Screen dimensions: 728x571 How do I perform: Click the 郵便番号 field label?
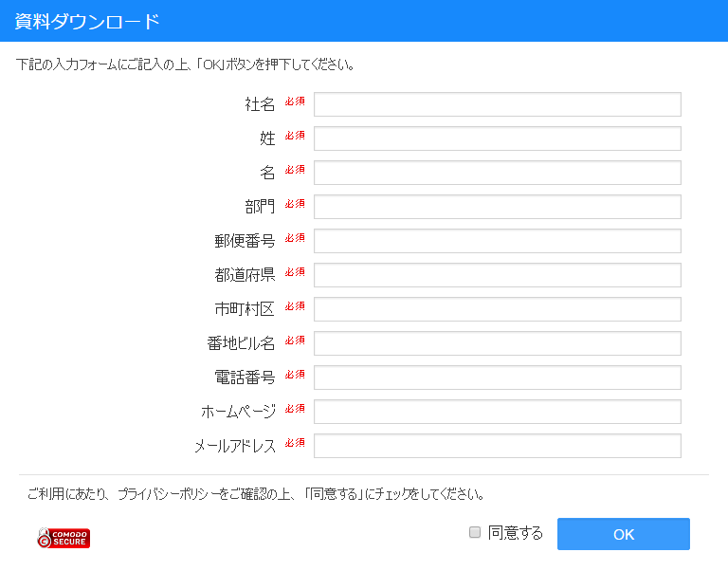pyautogui.click(x=245, y=241)
